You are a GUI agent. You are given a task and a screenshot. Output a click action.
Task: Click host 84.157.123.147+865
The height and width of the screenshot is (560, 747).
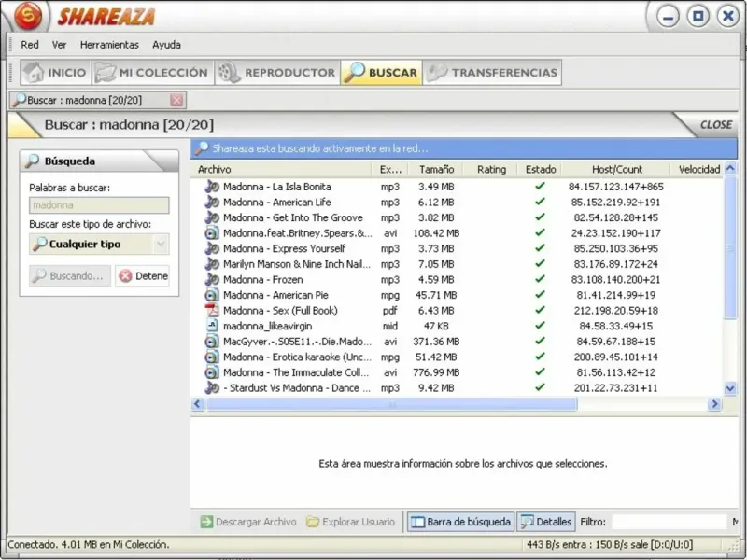click(615, 187)
